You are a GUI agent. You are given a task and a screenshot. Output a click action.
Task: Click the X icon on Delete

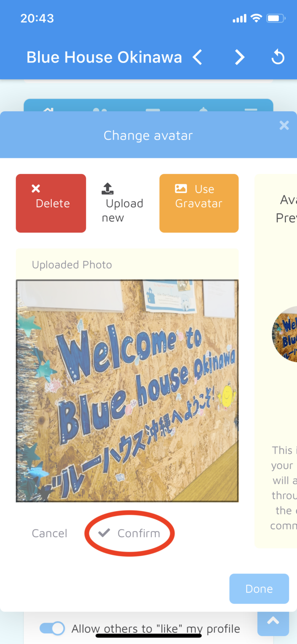(36, 188)
